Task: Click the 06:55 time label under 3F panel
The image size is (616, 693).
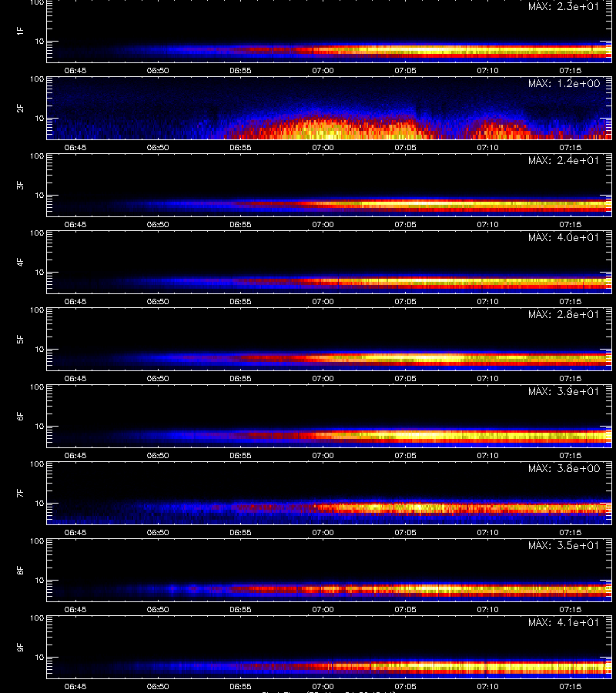Action: tap(240, 225)
